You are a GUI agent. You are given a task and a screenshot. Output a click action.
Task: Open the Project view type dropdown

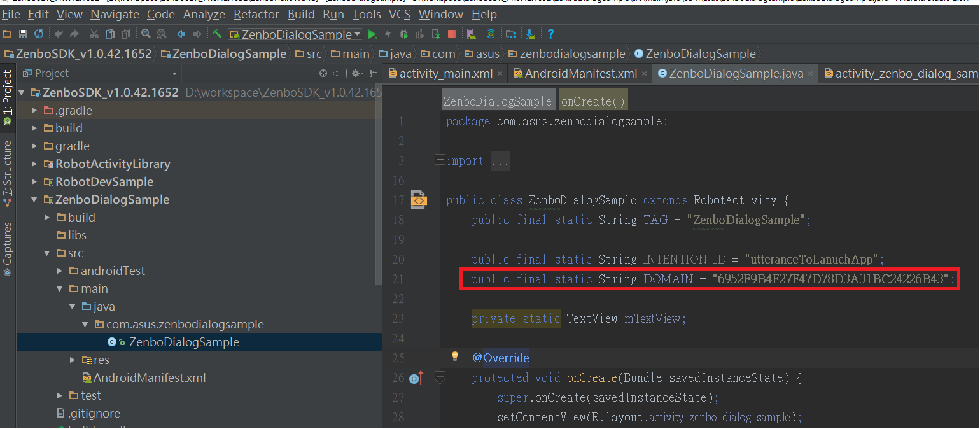(102, 73)
